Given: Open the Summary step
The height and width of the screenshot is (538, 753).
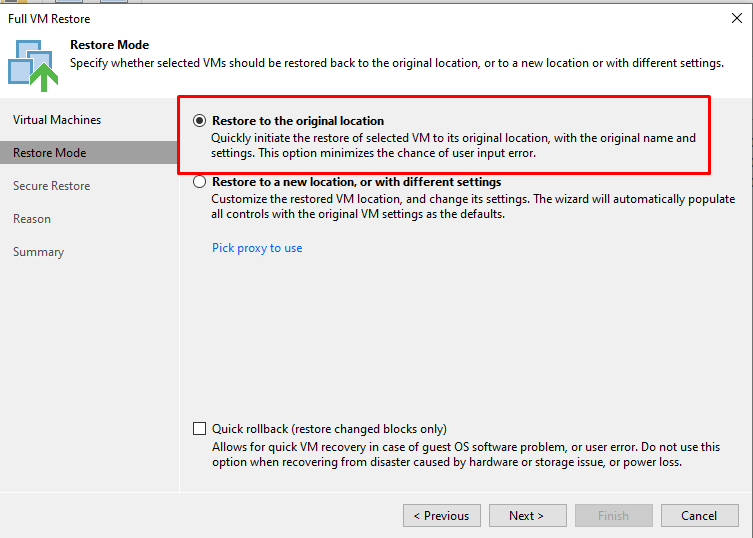Looking at the screenshot, I should point(38,252).
